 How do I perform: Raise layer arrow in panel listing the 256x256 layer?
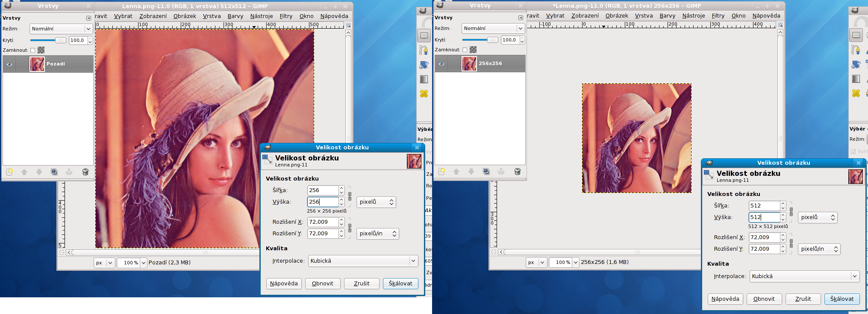pyautogui.click(x=456, y=172)
